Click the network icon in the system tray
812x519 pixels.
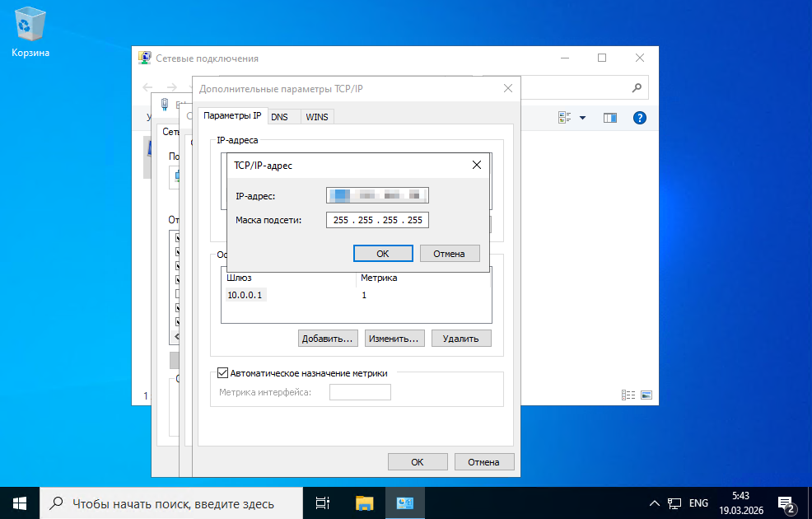click(x=674, y=503)
